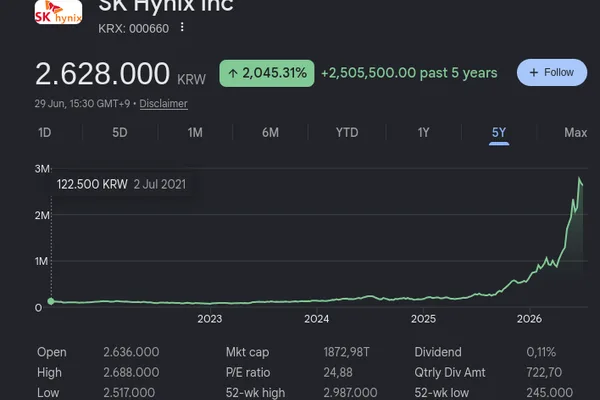Click the "Qtrly Div Amt" label
Screen dimensions: 600x400
450,372
